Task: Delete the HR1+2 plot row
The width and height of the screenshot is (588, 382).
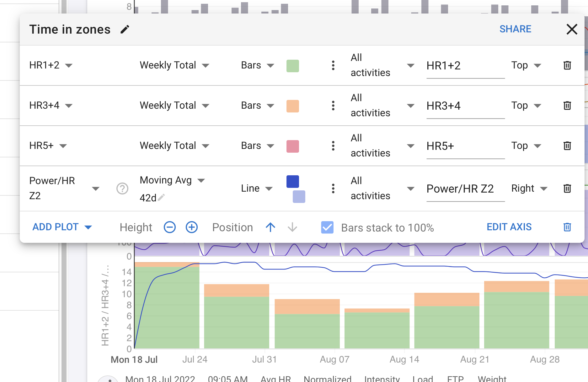Action: tap(567, 65)
